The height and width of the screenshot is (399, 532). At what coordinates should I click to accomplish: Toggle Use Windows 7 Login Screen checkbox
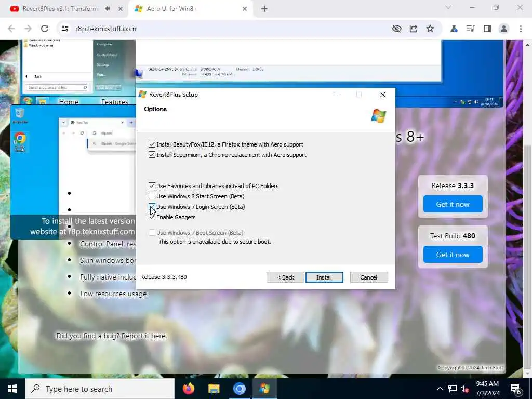tap(152, 207)
